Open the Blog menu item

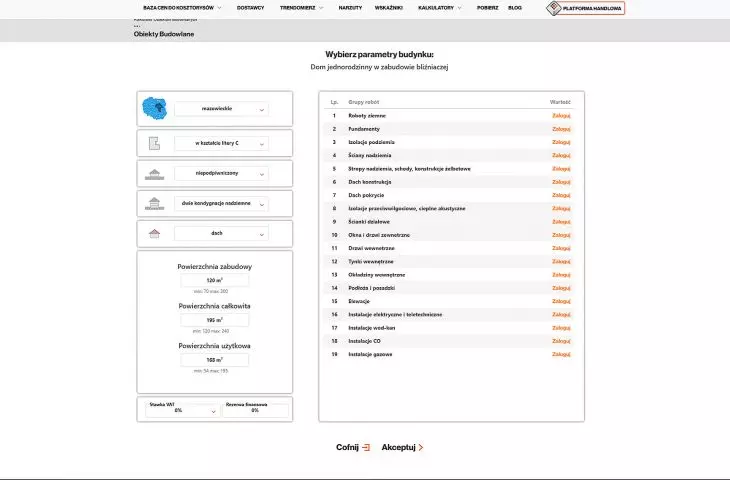click(515, 8)
